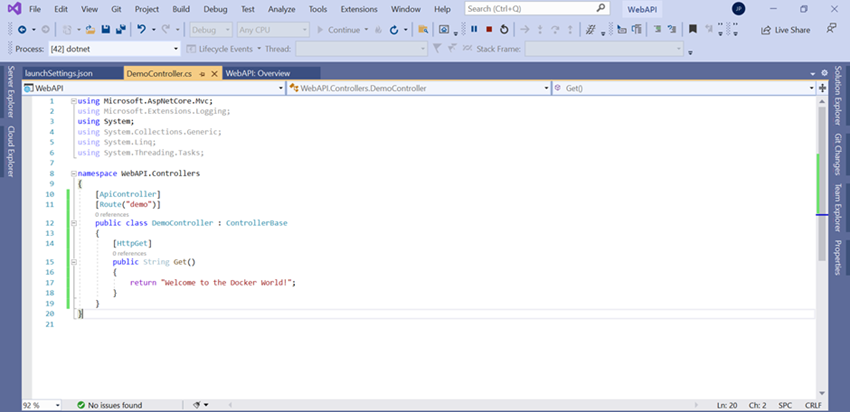This screenshot has height=412, width=850.
Task: Restart the debugging session icon
Action: tap(503, 30)
